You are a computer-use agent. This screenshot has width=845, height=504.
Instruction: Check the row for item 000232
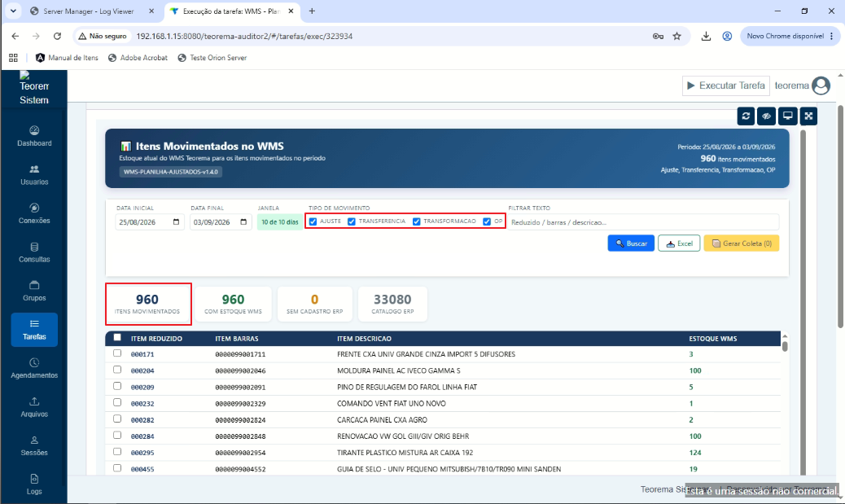click(117, 403)
